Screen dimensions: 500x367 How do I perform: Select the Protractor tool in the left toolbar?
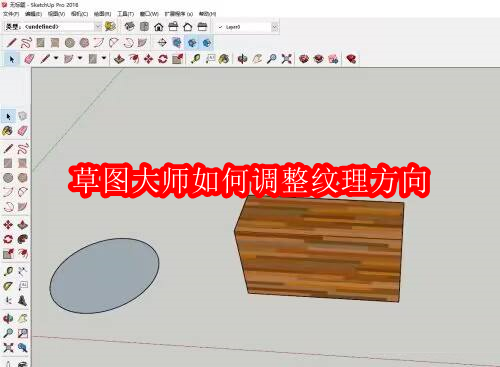pos(8,286)
